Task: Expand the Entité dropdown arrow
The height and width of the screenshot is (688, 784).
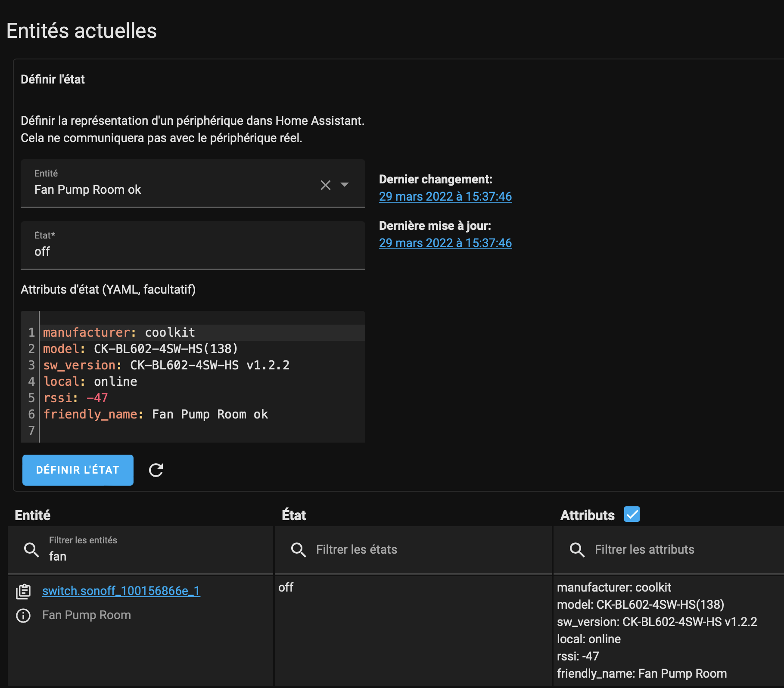Action: pyautogui.click(x=345, y=185)
